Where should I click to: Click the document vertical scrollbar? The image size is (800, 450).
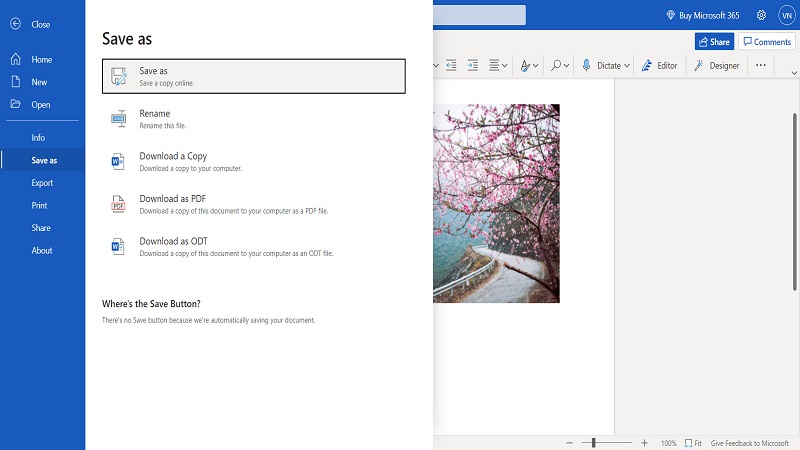pyautogui.click(x=794, y=202)
